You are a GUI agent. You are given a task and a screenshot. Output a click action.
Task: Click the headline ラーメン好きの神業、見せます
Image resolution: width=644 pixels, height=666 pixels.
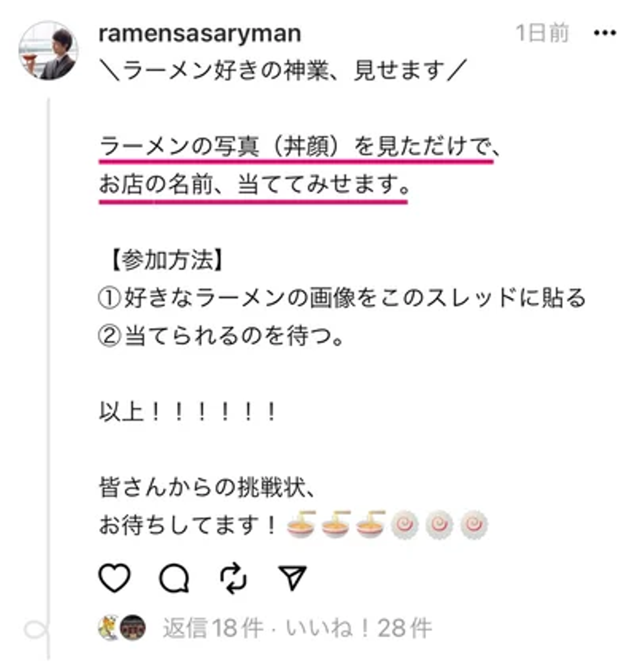point(283,71)
